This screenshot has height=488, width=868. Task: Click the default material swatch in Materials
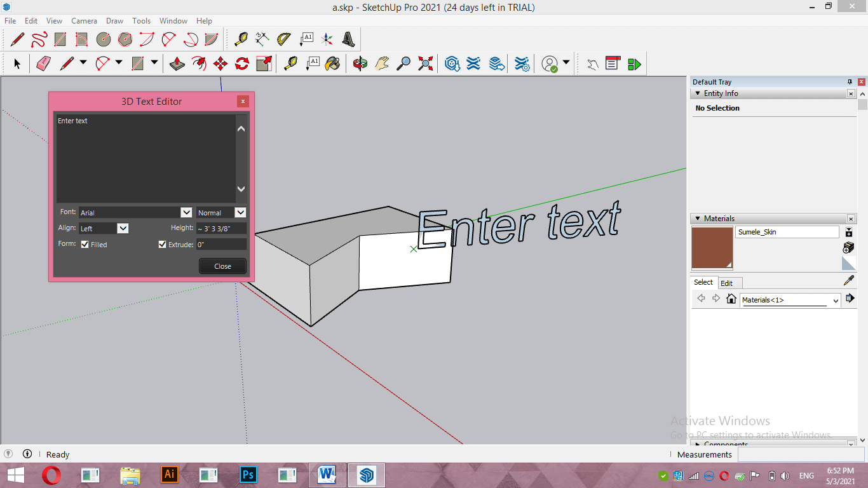pyautogui.click(x=848, y=263)
